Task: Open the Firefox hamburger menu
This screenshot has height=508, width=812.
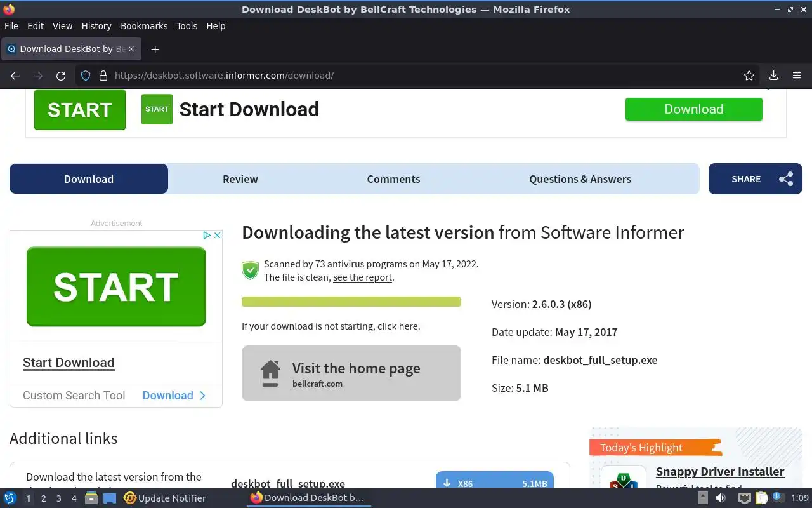Action: pyautogui.click(x=797, y=76)
